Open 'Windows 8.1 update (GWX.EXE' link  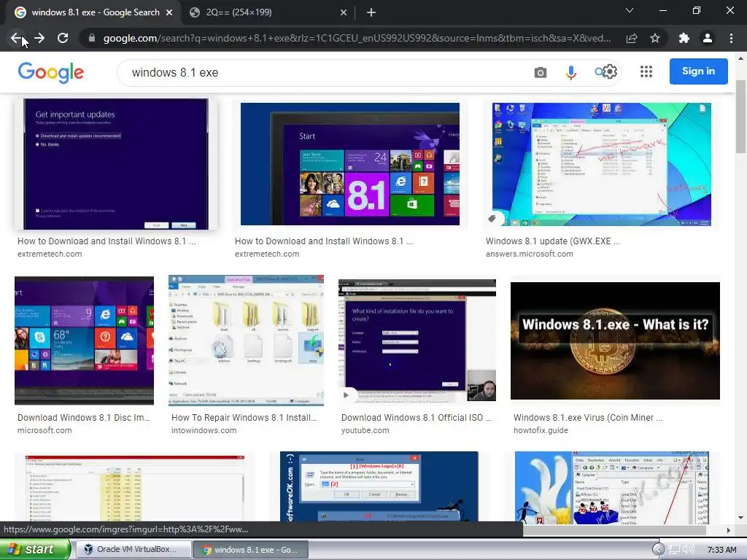pyautogui.click(x=553, y=241)
